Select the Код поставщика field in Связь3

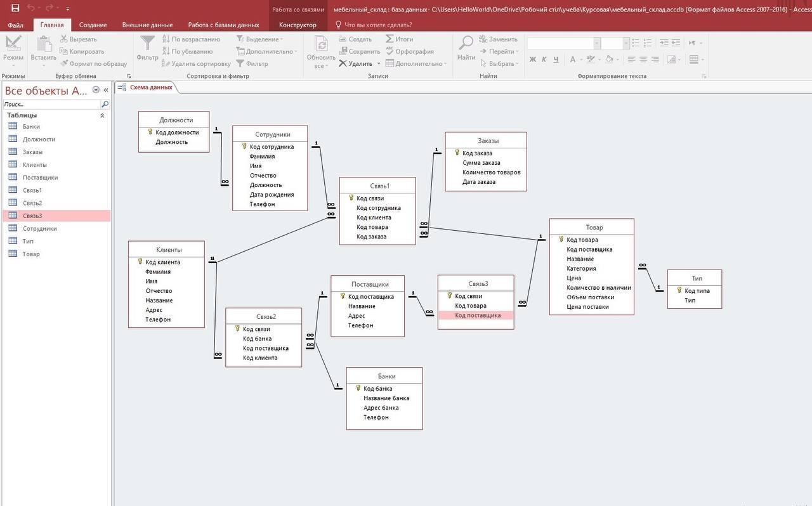(x=476, y=315)
